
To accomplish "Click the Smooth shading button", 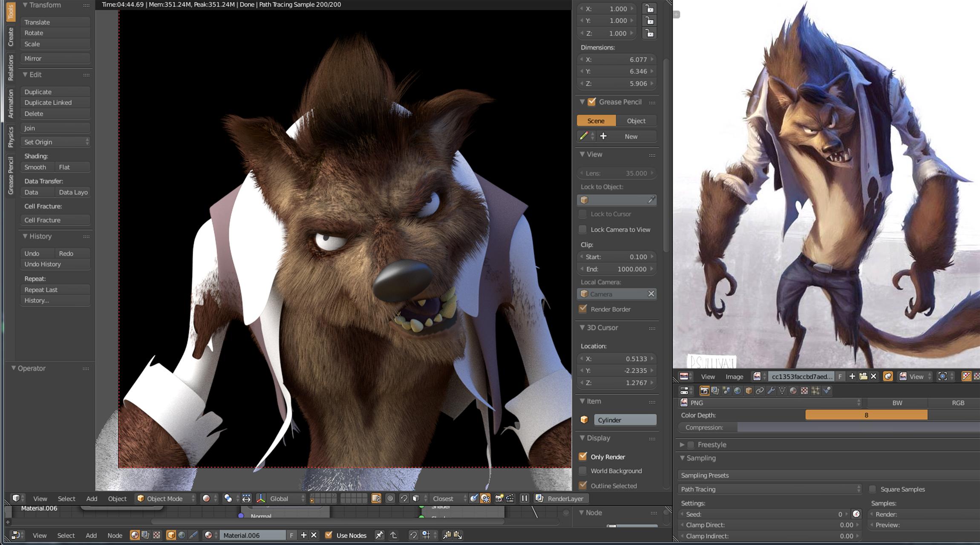I will (37, 167).
